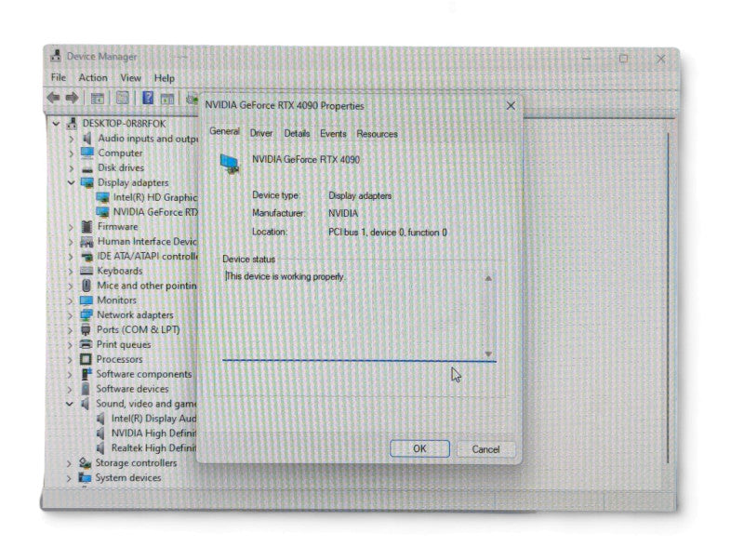Click the blue Help question-mark toolbar icon
744x560 pixels.
148,99
